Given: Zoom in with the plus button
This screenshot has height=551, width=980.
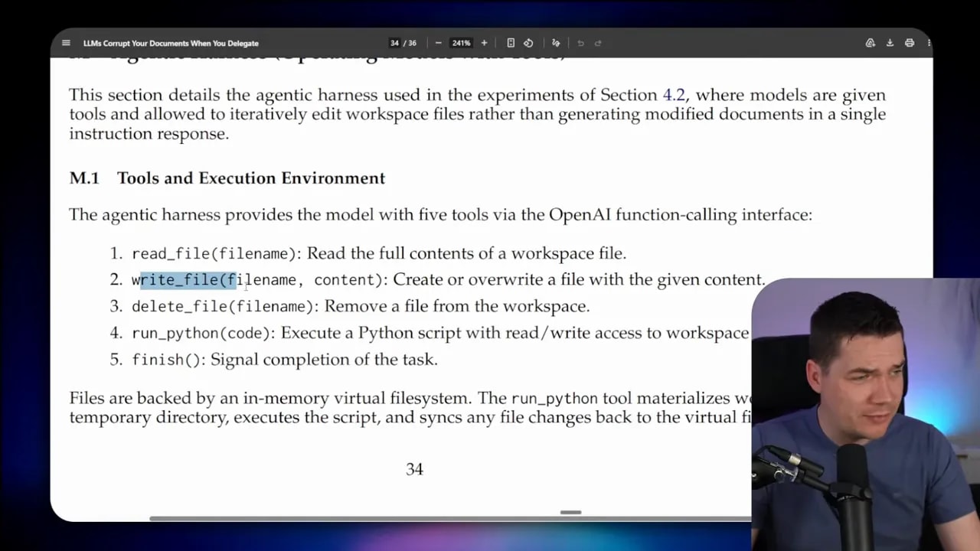Looking at the screenshot, I should tap(484, 43).
